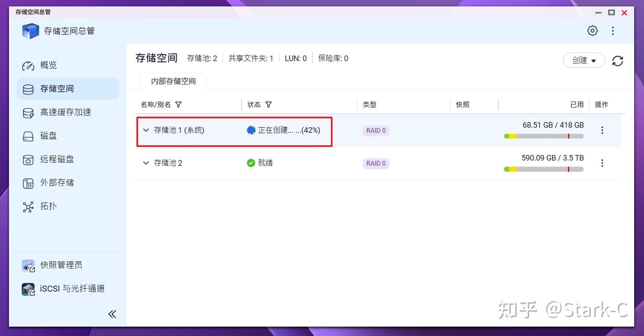The image size is (644, 336).
Task: Click the 高速缓存加速 sidebar icon
Action: pos(28,113)
